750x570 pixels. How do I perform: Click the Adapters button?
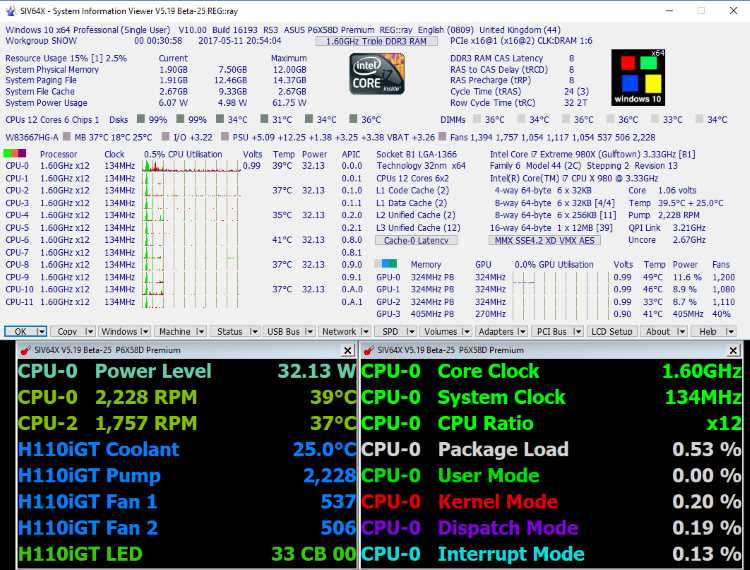pyautogui.click(x=496, y=331)
